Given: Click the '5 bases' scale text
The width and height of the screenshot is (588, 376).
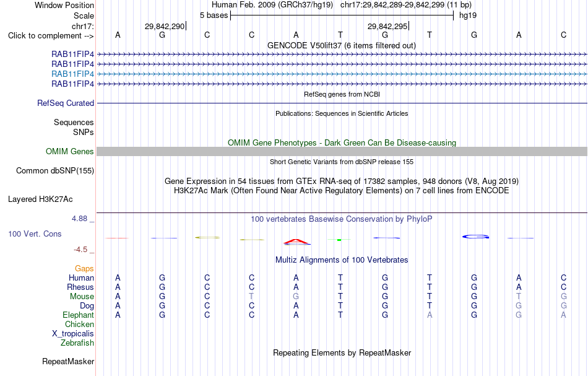Looking at the screenshot, I should (x=214, y=15).
